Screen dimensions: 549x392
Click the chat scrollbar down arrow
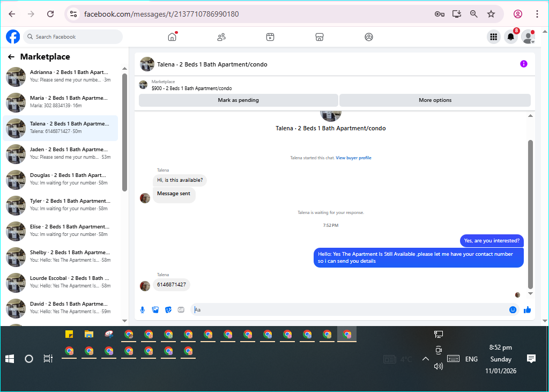coord(530,293)
